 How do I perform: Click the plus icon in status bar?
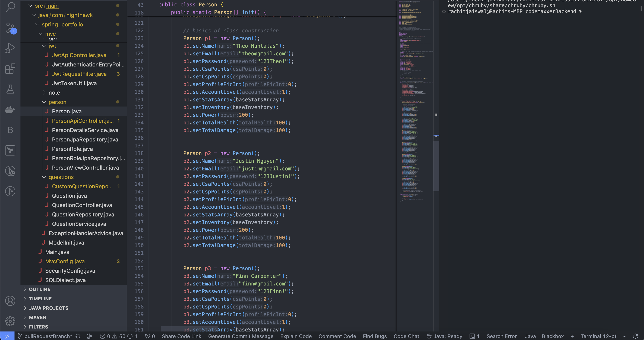click(x=572, y=336)
